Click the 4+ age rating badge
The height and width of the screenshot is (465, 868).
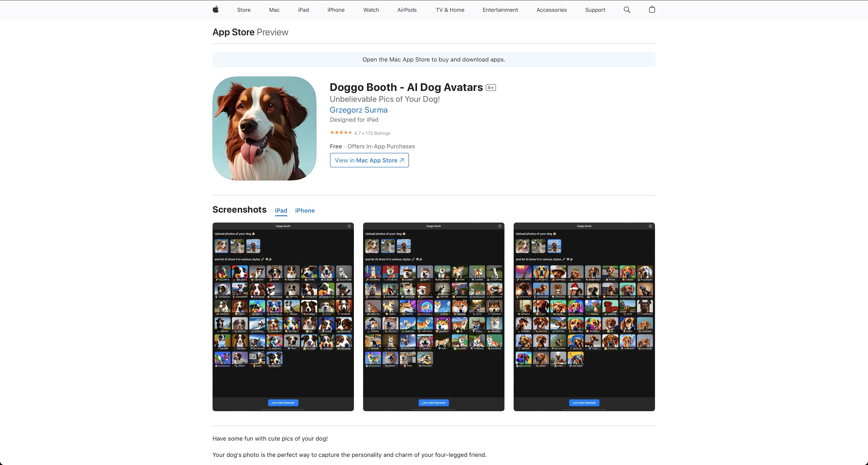(491, 88)
